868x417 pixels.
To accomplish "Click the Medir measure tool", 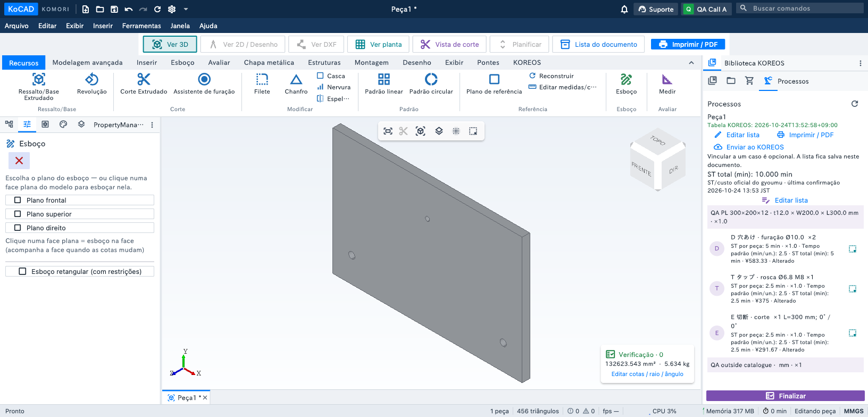I will pyautogui.click(x=667, y=84).
